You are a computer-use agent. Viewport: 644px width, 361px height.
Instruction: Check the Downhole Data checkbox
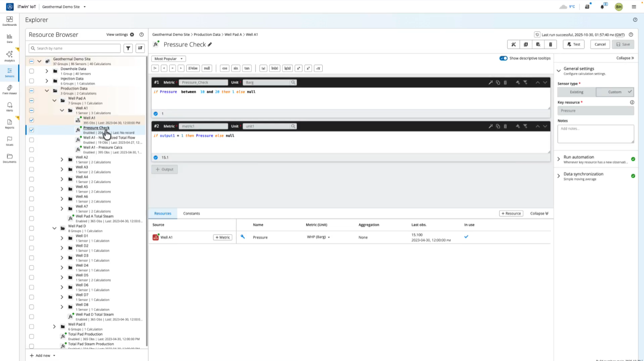pyautogui.click(x=31, y=71)
